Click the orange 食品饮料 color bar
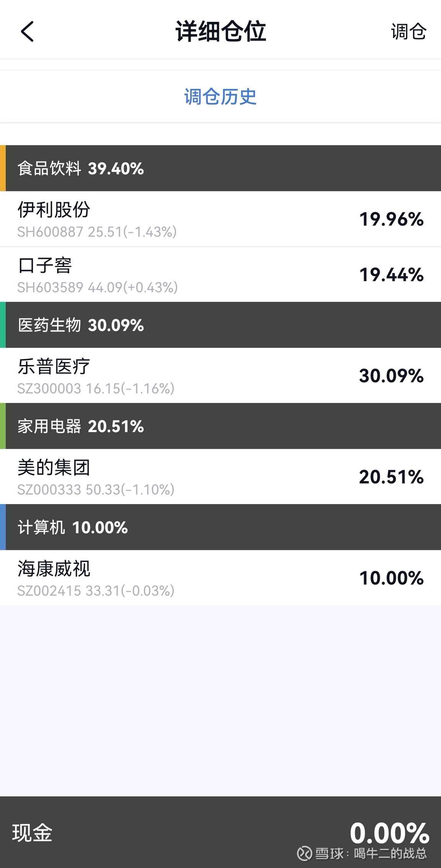 click(3, 169)
